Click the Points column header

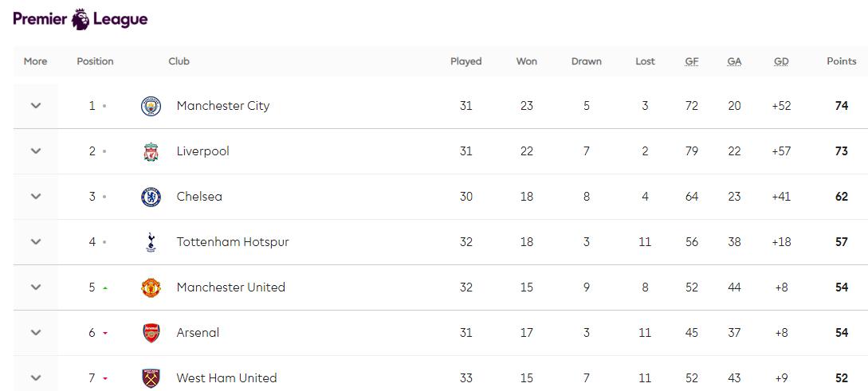(x=841, y=61)
